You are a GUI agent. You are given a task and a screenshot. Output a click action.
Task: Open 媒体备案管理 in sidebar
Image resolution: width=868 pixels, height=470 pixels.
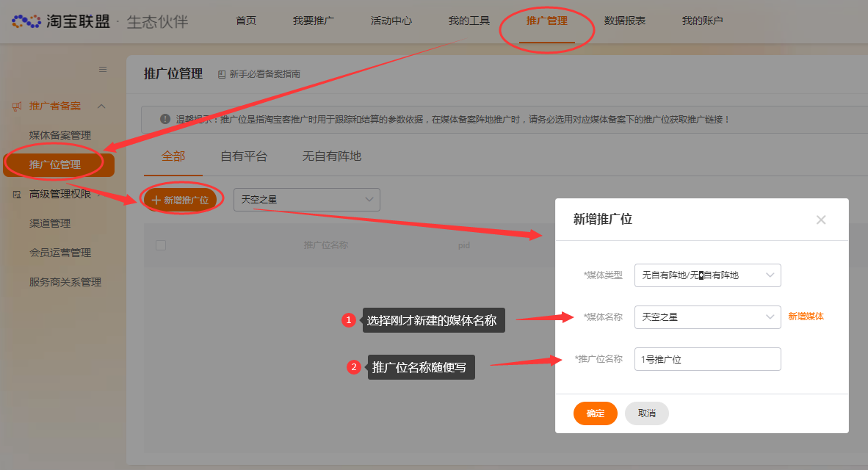[x=59, y=135]
